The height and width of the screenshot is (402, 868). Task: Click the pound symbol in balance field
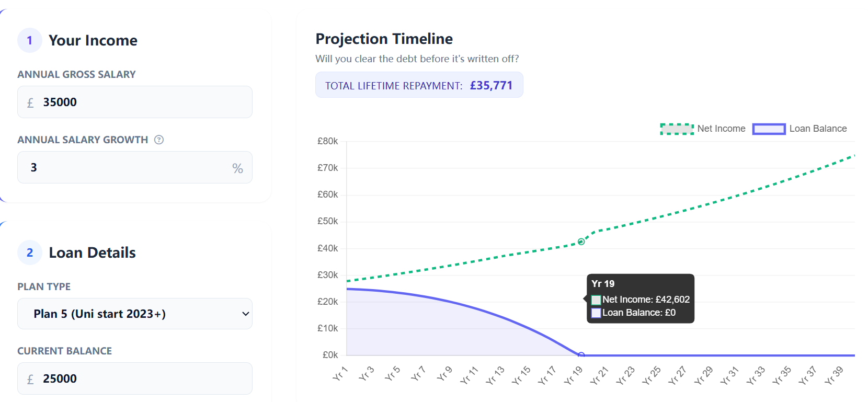[30, 379]
